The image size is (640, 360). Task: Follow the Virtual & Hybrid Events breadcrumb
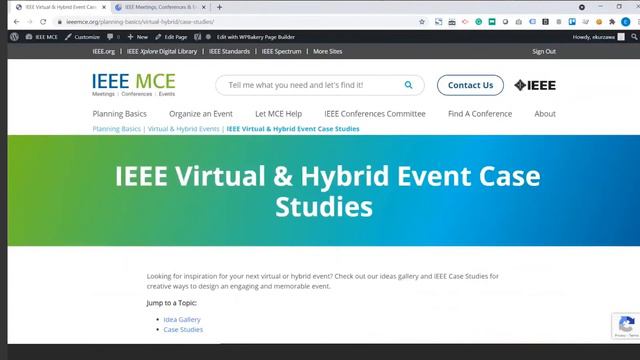(183, 129)
